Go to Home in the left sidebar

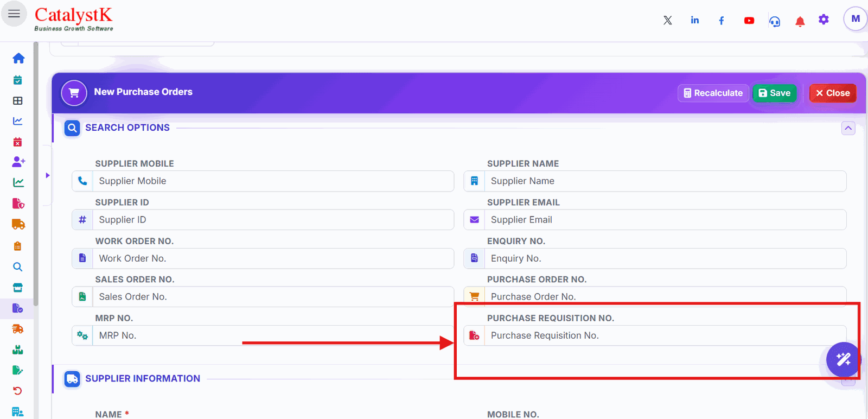[x=18, y=58]
